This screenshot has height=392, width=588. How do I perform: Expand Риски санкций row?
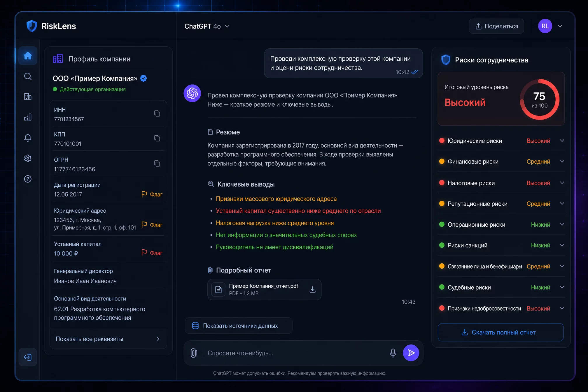pyautogui.click(x=562, y=245)
